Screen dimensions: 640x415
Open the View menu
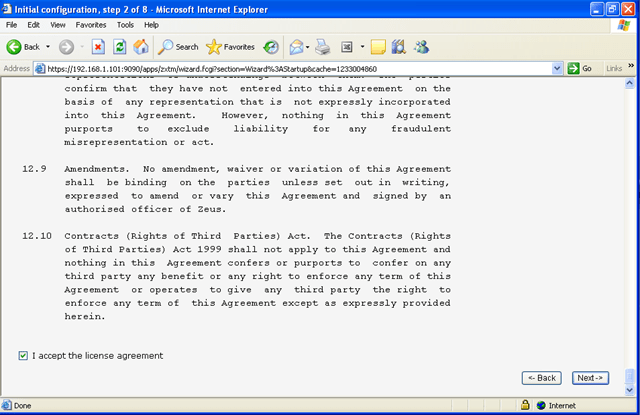(57, 24)
